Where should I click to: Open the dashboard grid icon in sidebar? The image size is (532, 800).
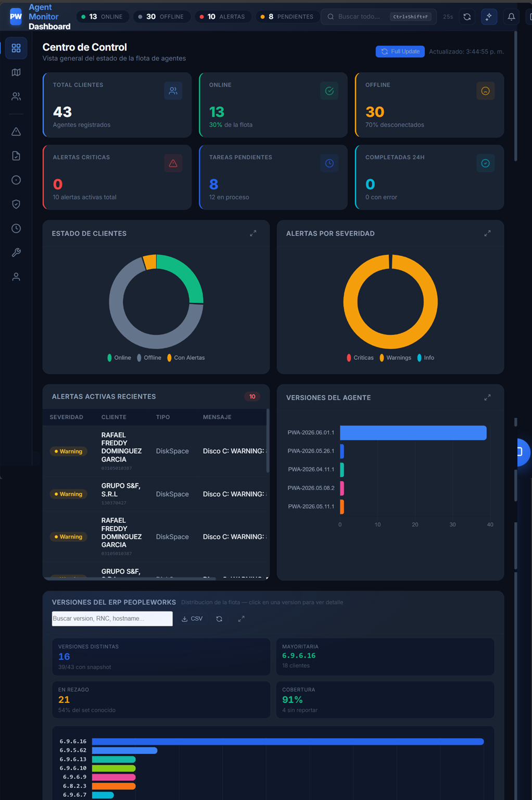(16, 48)
